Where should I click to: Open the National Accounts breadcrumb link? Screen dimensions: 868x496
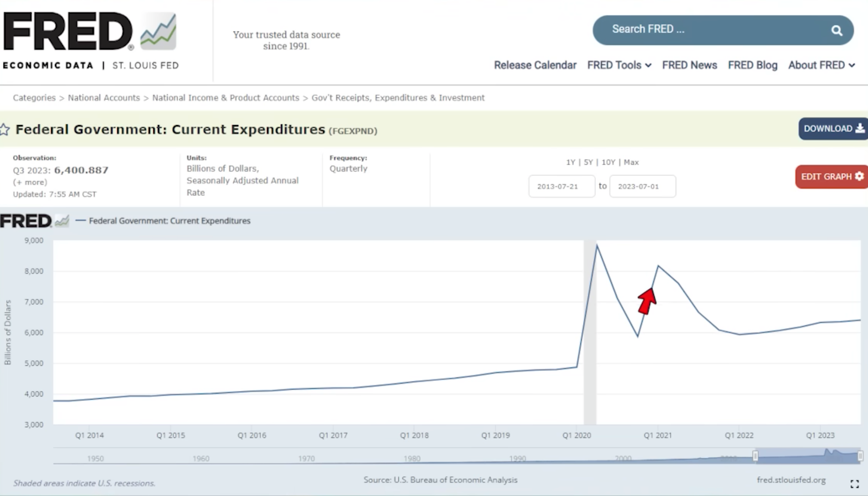coord(104,98)
